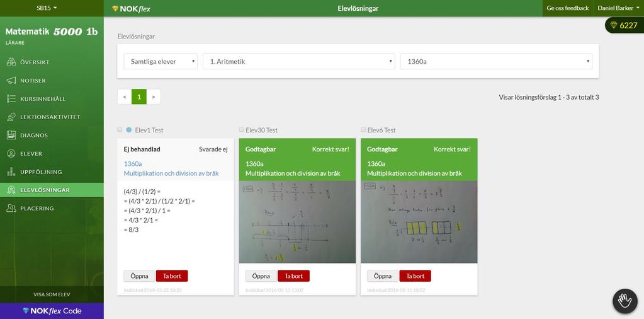Click Korrekt svar! on Elev6 card
Image resolution: width=644 pixels, height=319 pixels.
click(452, 149)
